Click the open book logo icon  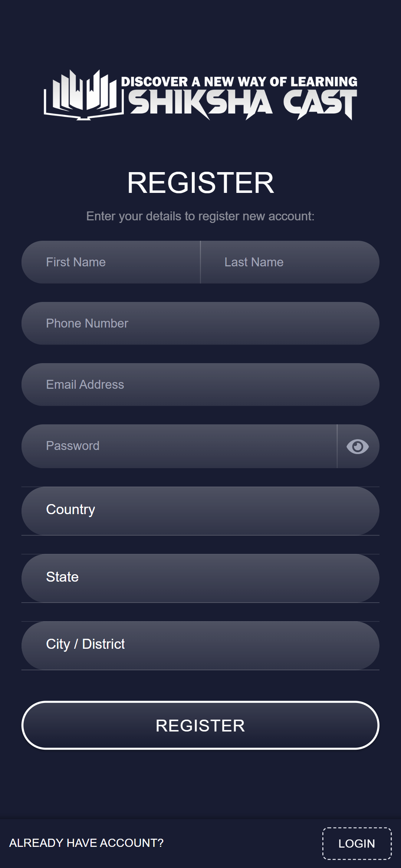click(84, 95)
